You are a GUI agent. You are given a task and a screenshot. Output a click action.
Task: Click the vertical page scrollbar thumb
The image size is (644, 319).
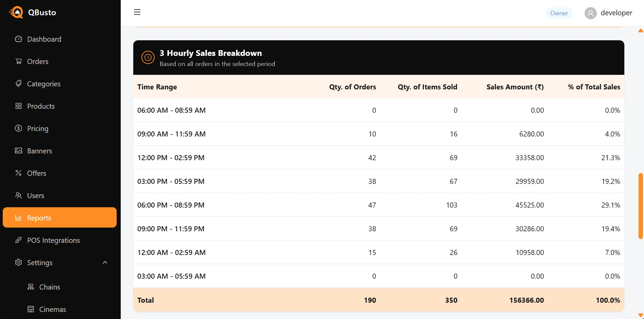pyautogui.click(x=641, y=206)
